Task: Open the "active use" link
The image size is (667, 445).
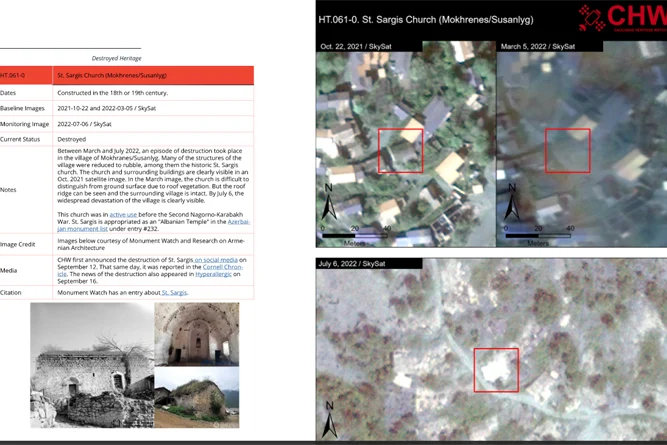Action: pos(123,214)
